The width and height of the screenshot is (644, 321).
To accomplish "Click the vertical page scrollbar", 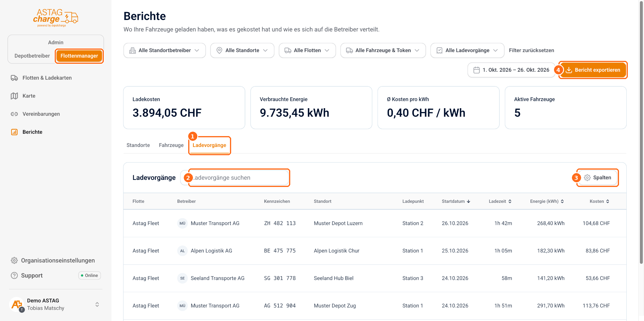I will pos(641,132).
